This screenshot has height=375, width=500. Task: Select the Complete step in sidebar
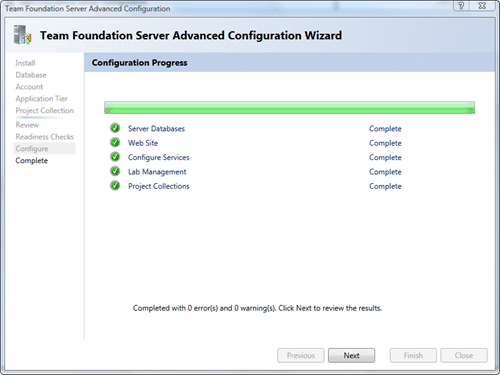point(32,161)
